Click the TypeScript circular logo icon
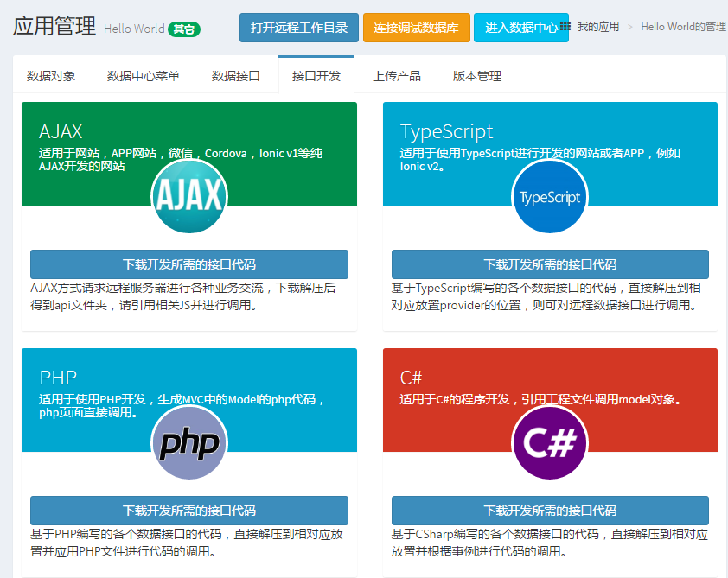Viewport: 728px width, 578px height. click(550, 196)
